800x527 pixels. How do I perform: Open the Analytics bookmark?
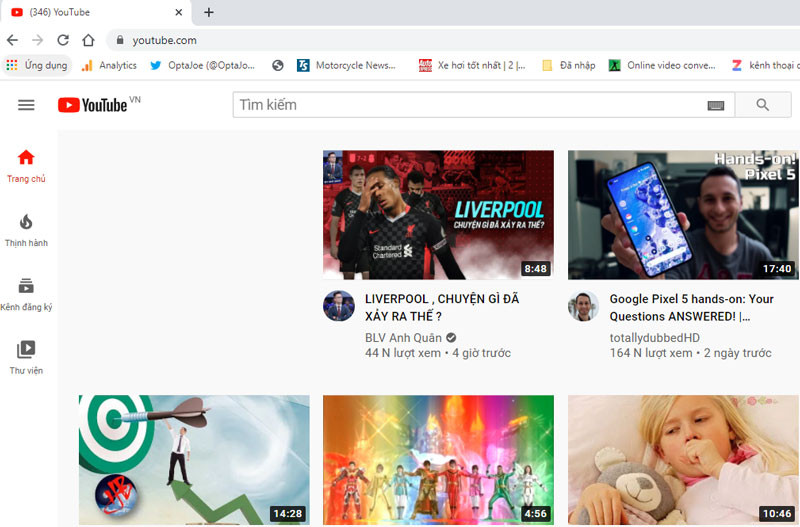coord(109,65)
